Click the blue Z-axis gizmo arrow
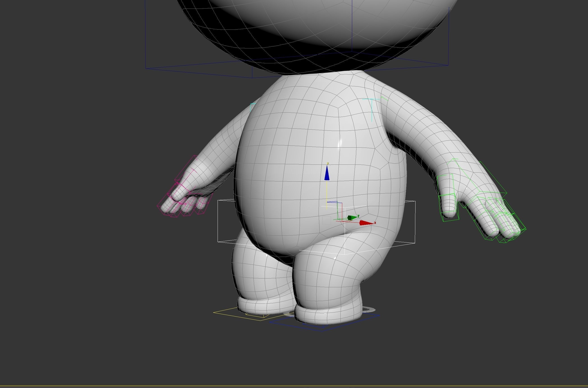Viewport: 588px width, 388px height. [327, 173]
